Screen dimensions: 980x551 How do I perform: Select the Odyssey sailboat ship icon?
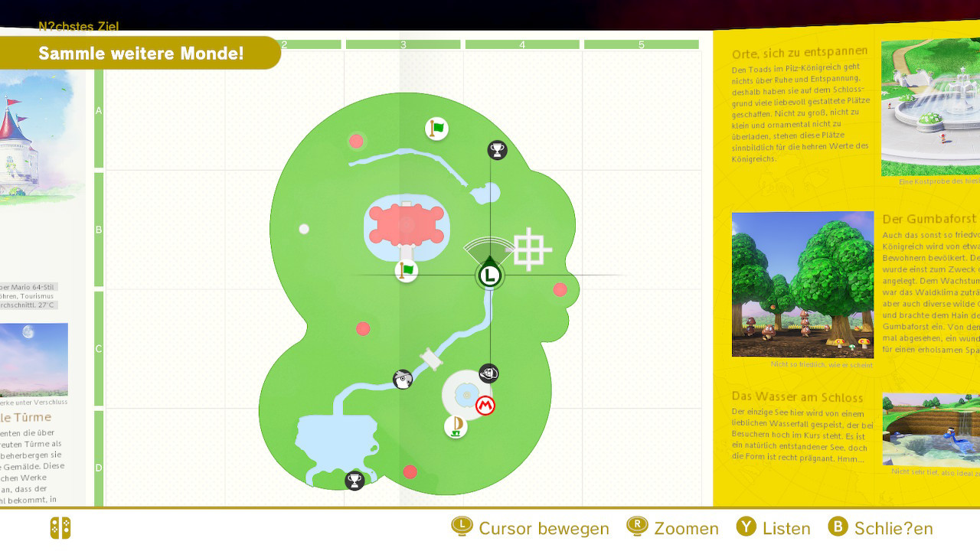coord(456,426)
